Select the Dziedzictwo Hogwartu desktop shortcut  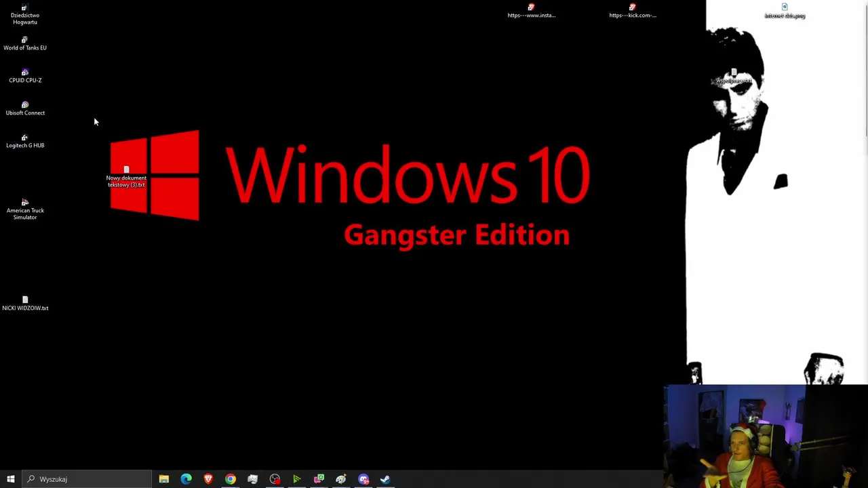pos(25,15)
